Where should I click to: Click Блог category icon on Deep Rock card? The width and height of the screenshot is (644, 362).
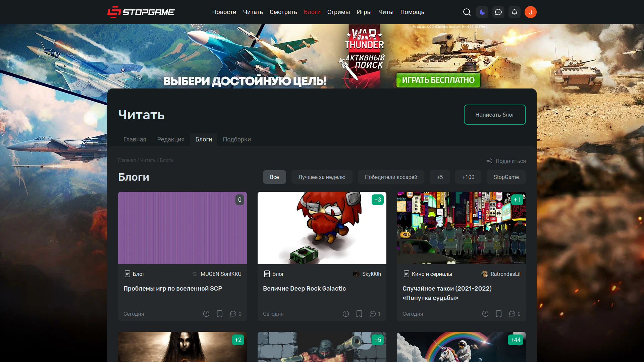pos(267,274)
